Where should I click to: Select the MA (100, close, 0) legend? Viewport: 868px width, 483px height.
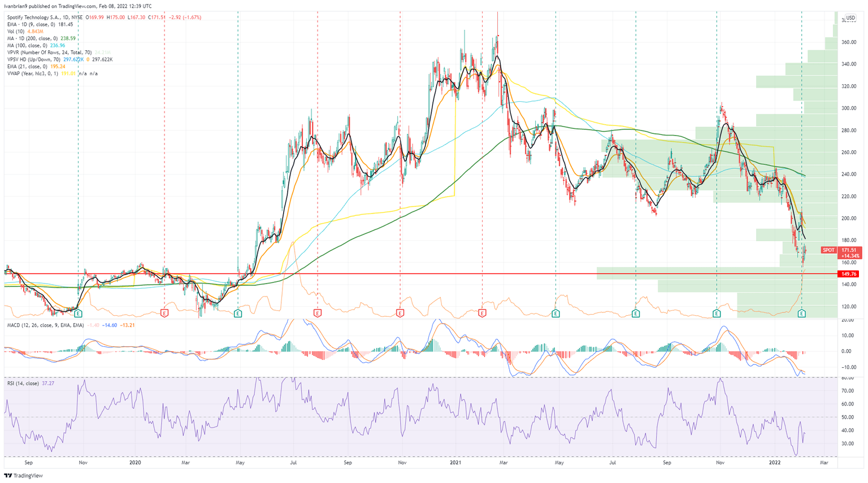[27, 45]
